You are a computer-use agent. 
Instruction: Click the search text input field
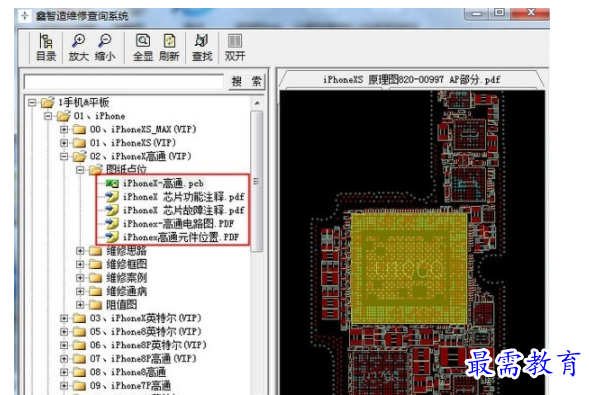pyautogui.click(x=124, y=81)
